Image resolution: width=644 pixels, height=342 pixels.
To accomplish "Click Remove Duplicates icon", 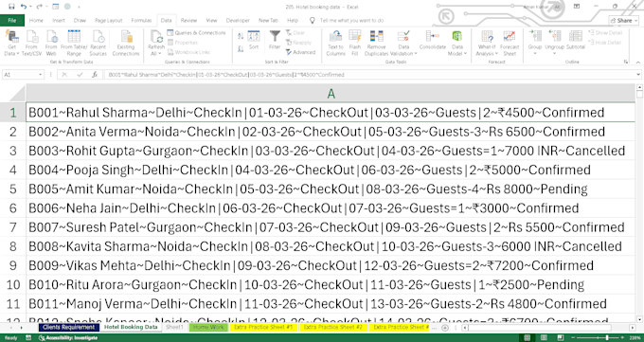I will tap(376, 44).
